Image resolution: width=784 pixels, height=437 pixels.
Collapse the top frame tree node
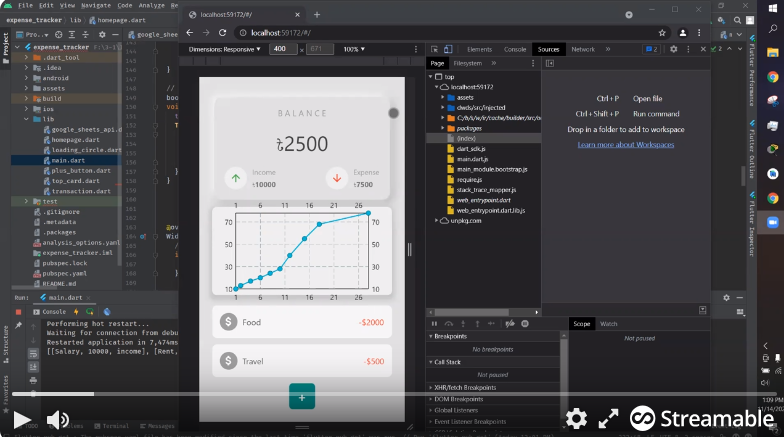[430, 76]
